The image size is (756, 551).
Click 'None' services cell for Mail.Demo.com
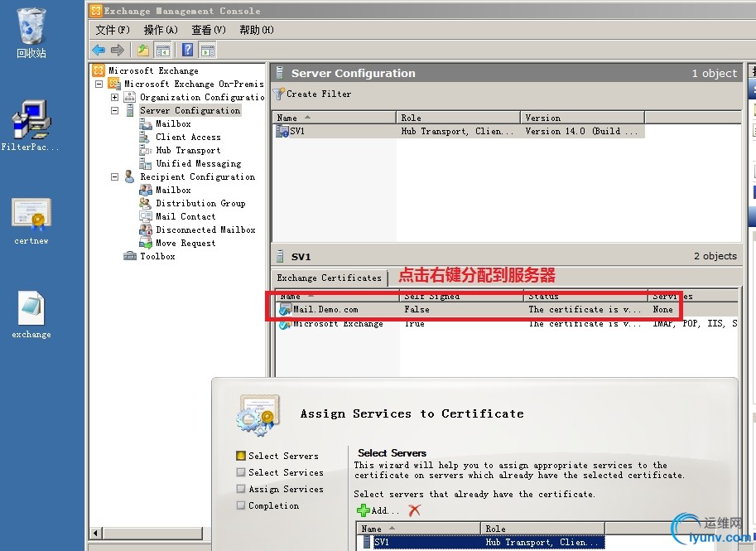[662, 309]
